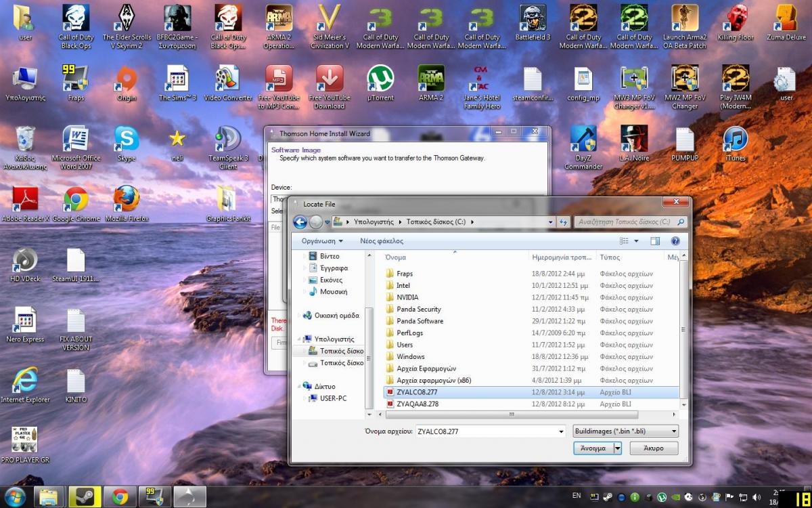Select the Internet Explorer desktop icon

click(25, 385)
